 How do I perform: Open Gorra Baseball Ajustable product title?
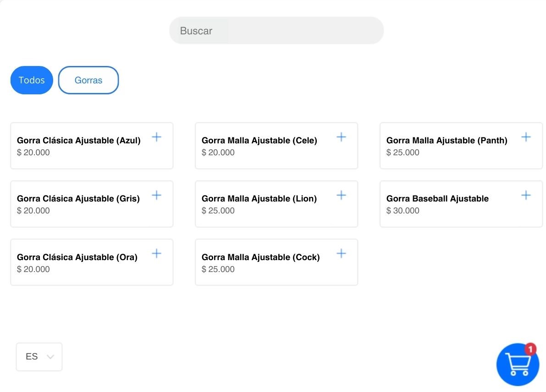(437, 199)
